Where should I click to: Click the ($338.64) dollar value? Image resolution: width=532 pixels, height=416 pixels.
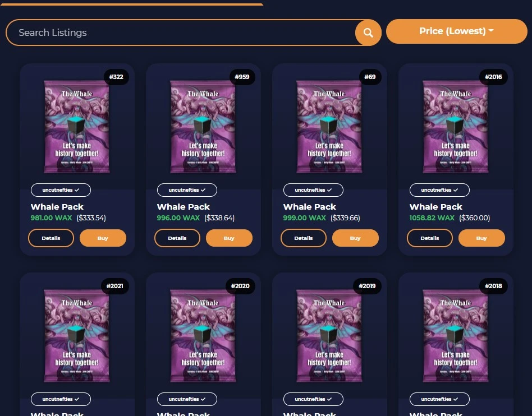219,218
